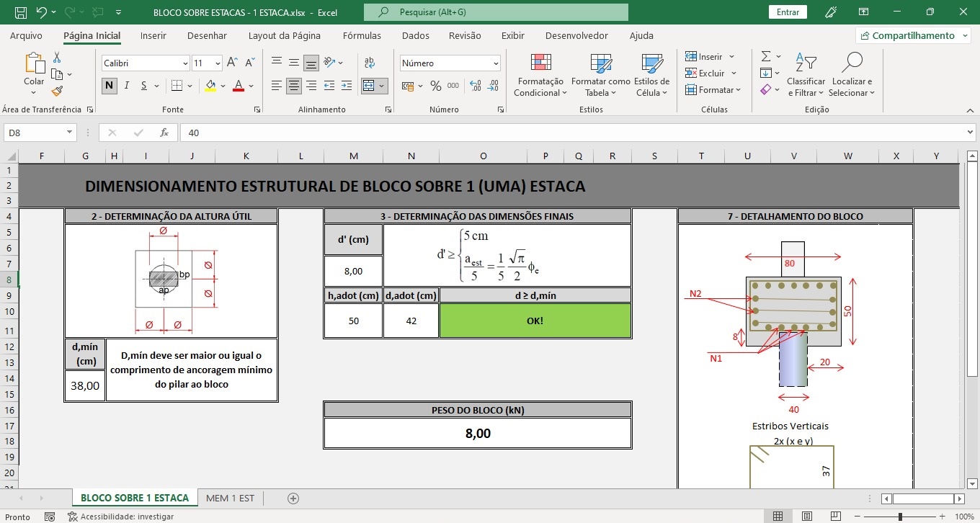Click the Save disk icon

point(21,12)
